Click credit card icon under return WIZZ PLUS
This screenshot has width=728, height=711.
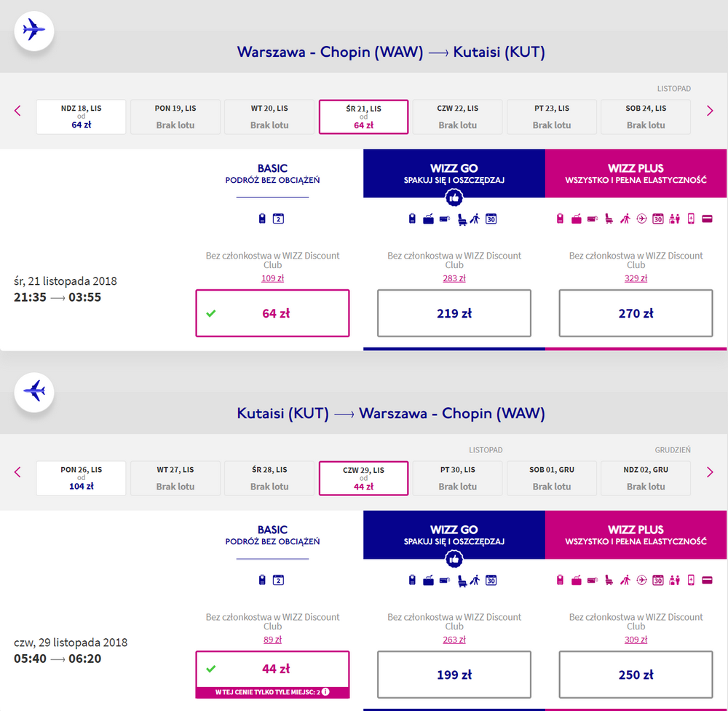point(707,580)
